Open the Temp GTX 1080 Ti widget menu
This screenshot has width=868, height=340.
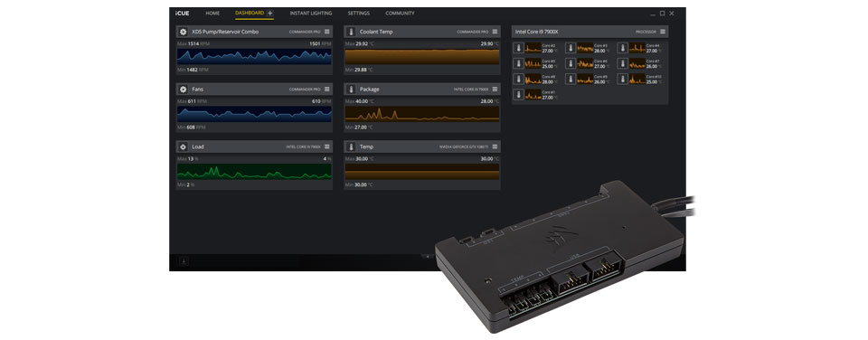click(495, 146)
